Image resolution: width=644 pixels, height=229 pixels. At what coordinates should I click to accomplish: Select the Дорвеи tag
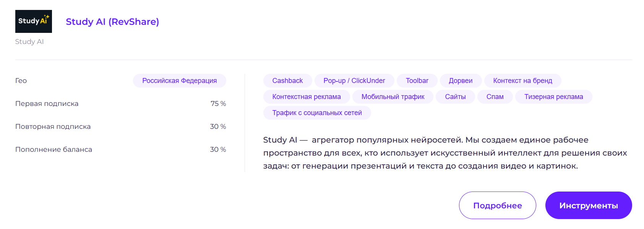tap(460, 80)
